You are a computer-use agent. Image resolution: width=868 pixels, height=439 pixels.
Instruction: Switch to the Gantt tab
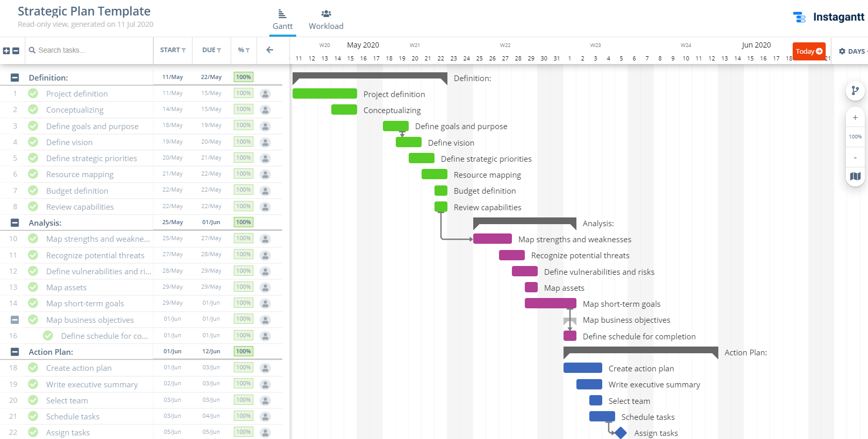pos(282,20)
